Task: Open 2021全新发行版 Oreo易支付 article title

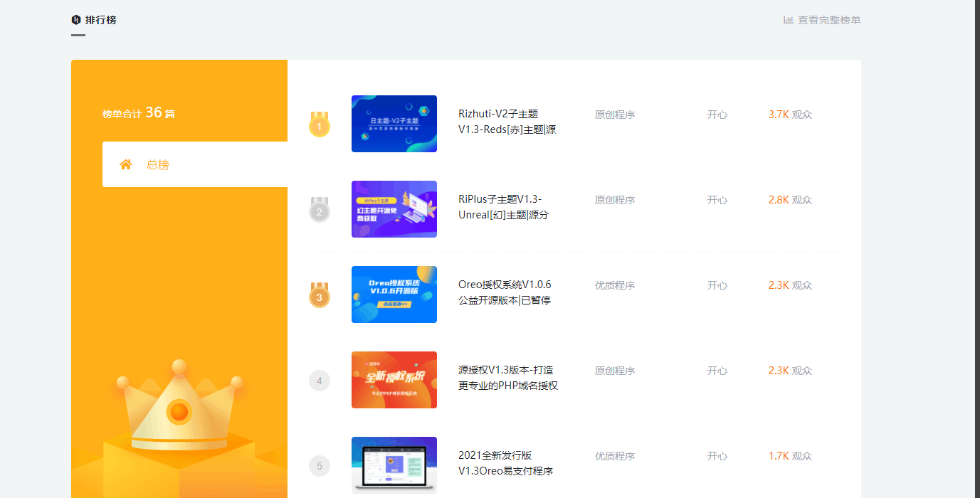Action: pyautogui.click(x=505, y=463)
